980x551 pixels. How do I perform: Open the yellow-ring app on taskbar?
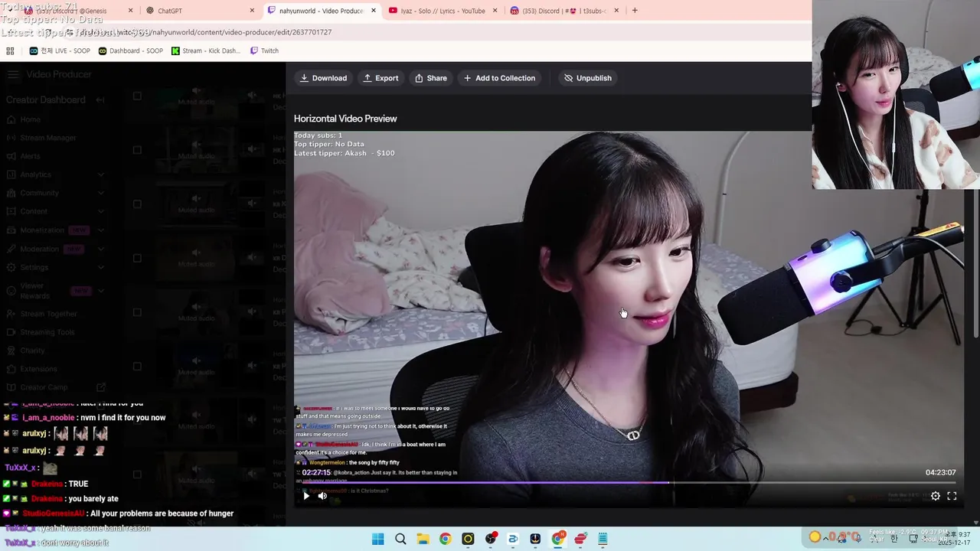tap(468, 540)
